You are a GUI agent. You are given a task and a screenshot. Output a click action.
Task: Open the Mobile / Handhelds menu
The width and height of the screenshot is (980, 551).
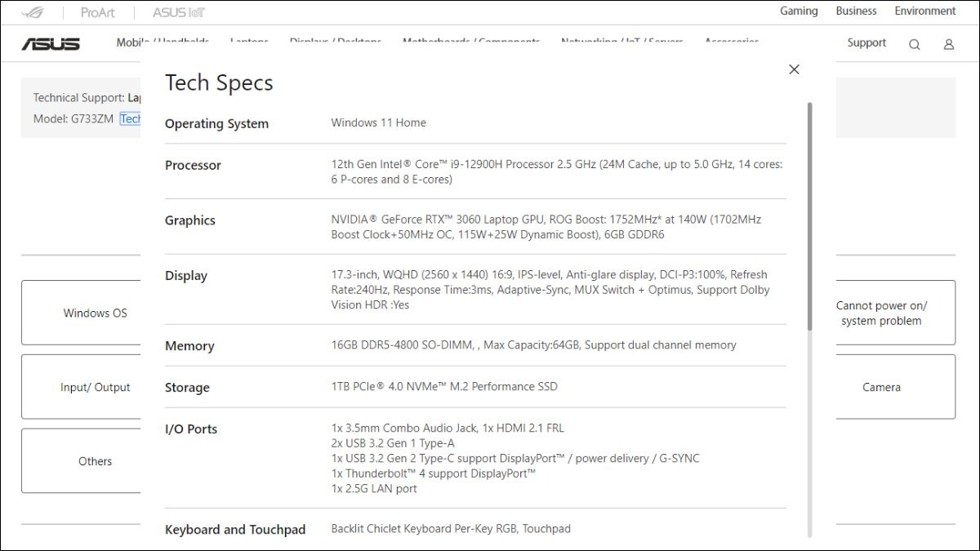(x=163, y=42)
